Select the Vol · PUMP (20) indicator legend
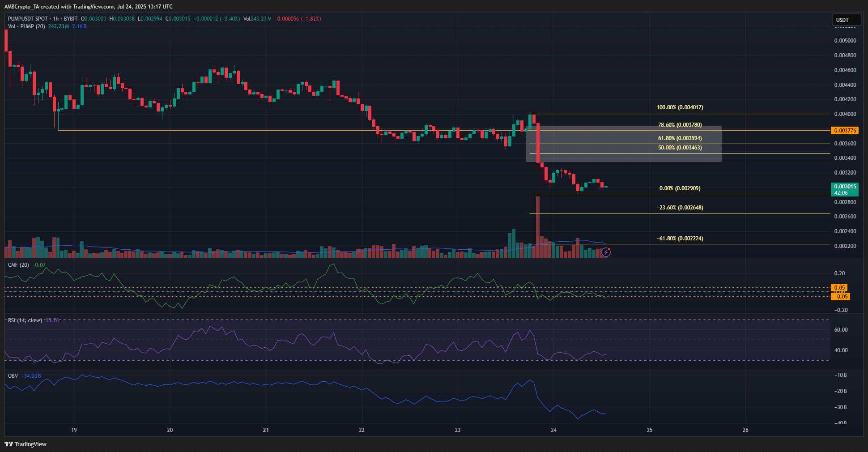 26,26
